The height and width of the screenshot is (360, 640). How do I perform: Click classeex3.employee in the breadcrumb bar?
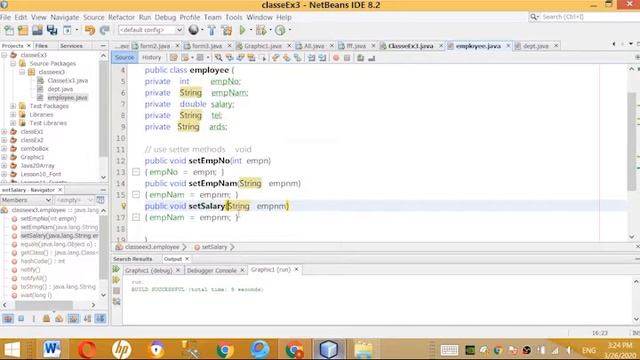[x=152, y=247]
